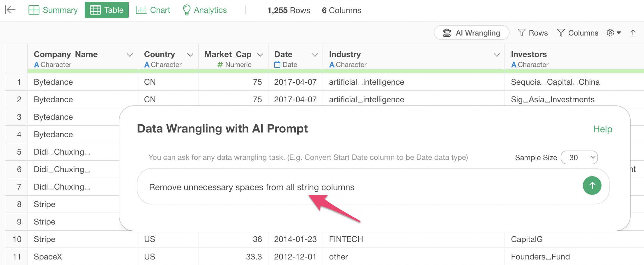Click the export upload arrow icon
This screenshot has width=644, height=265.
[633, 33]
